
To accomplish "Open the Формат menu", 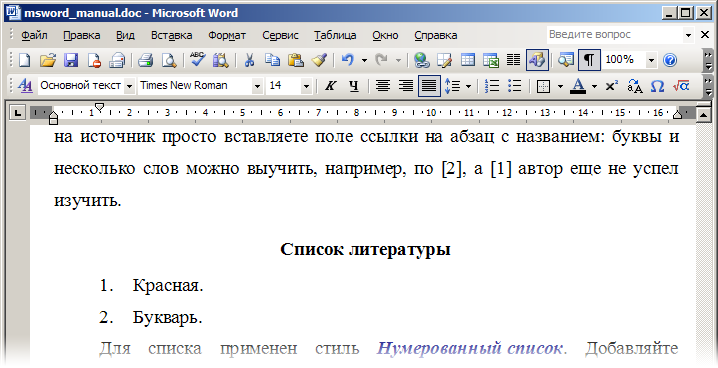I will pos(227,35).
